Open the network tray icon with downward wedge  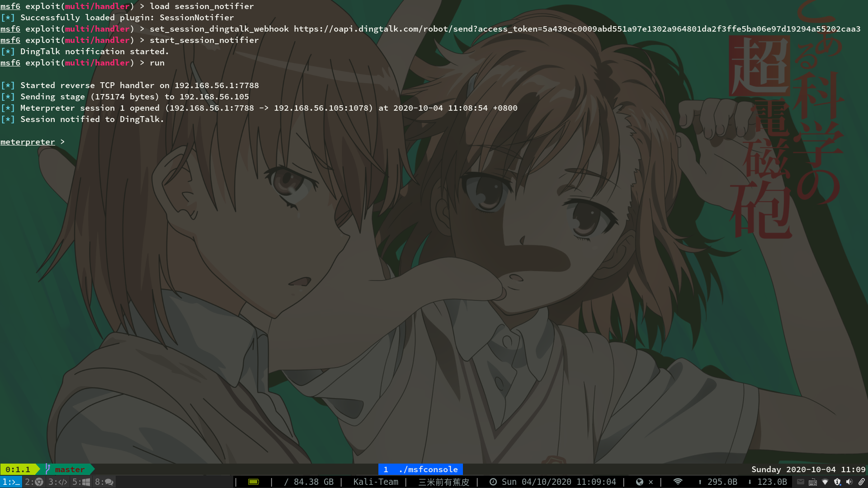click(825, 482)
